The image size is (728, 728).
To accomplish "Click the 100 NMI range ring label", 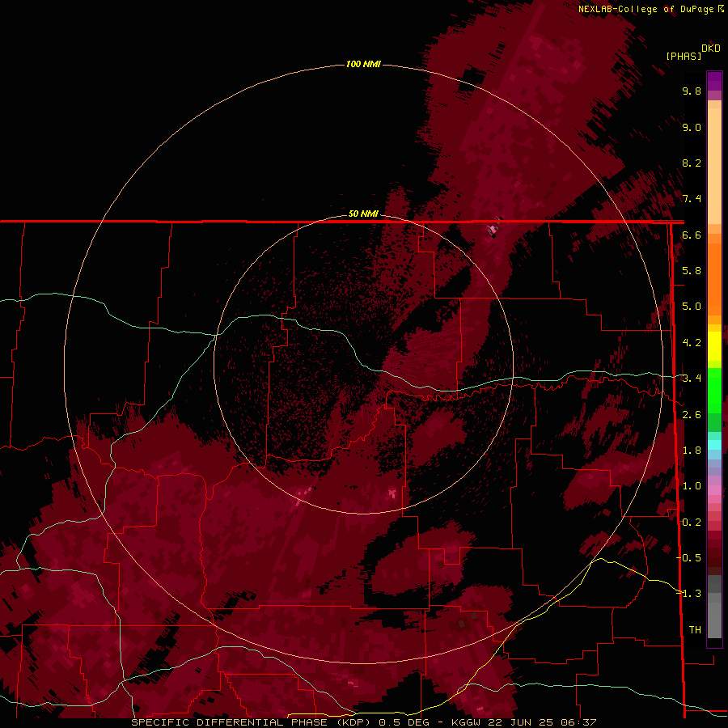I will [363, 64].
